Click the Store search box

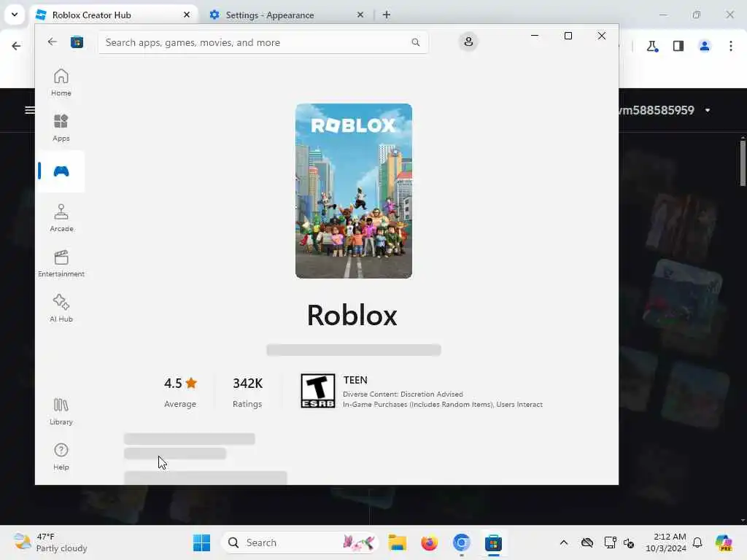[263, 42]
